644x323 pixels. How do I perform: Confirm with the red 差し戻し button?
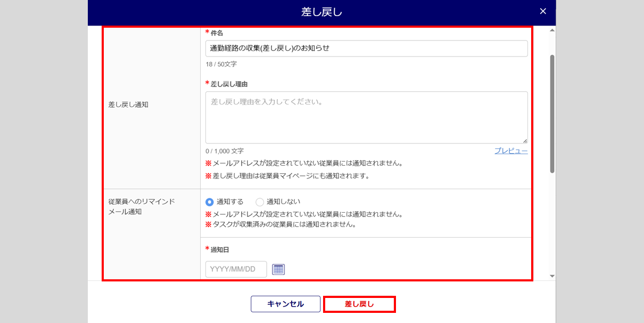[x=359, y=304]
